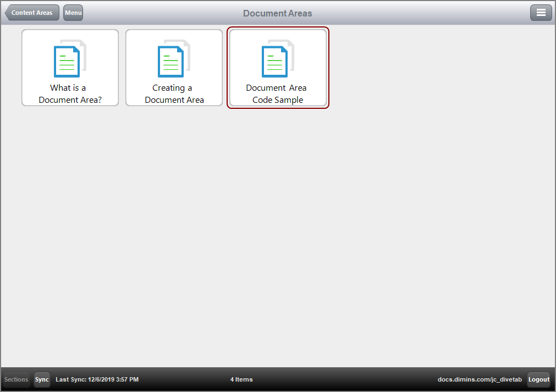Image resolution: width=556 pixels, height=392 pixels.
Task: Click document icon on "Creating a Document Area" tile
Action: (172, 60)
